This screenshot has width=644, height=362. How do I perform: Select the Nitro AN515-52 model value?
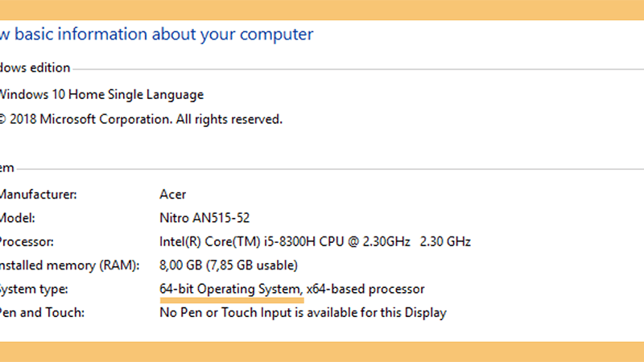204,218
